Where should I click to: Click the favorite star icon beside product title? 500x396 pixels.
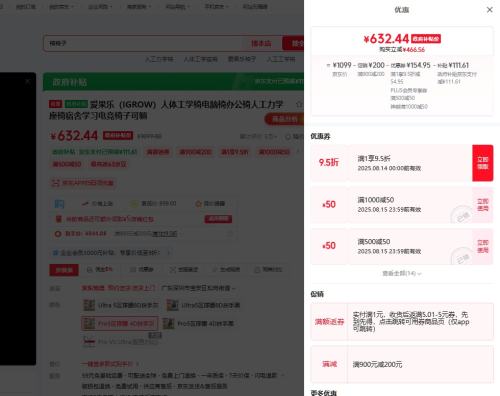click(x=299, y=104)
